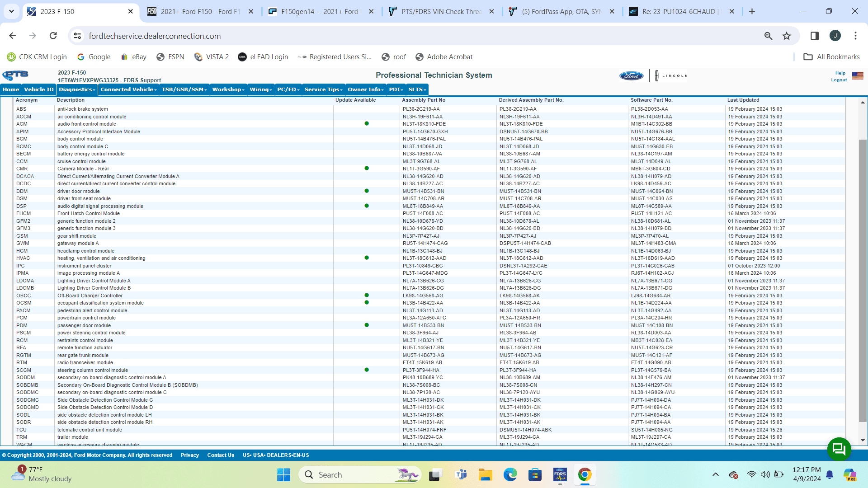Screen dimensions: 868x488
Task: Click green update dot for ACM row
Action: [x=367, y=124]
